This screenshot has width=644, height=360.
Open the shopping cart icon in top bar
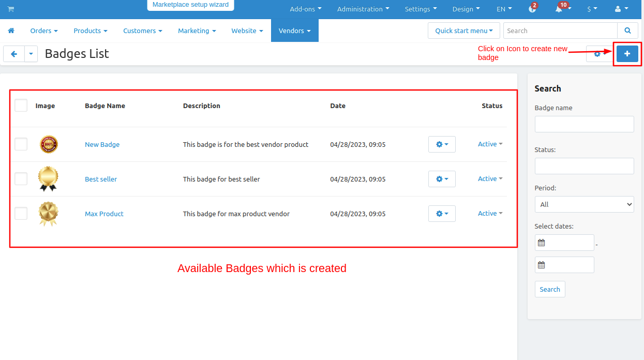[x=11, y=9]
